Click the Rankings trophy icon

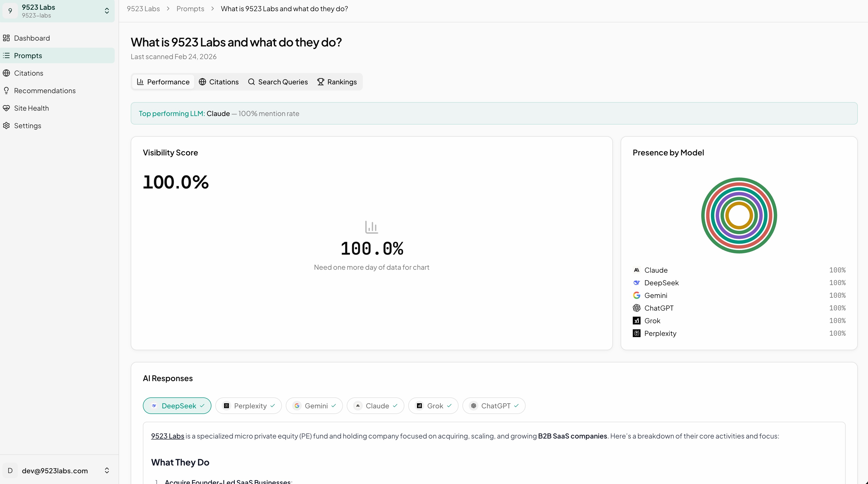click(321, 82)
